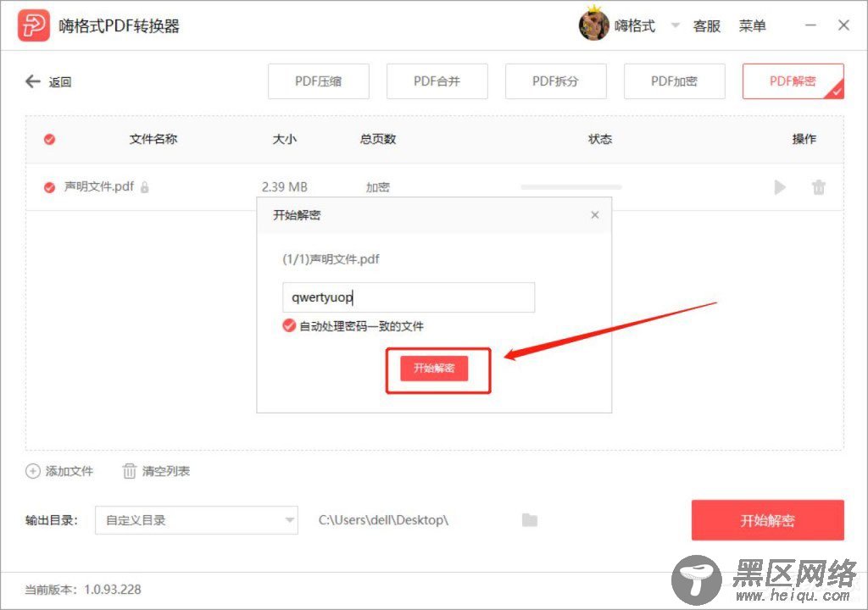Click the output path C:\Users\dell\Desktop\

tap(384, 520)
